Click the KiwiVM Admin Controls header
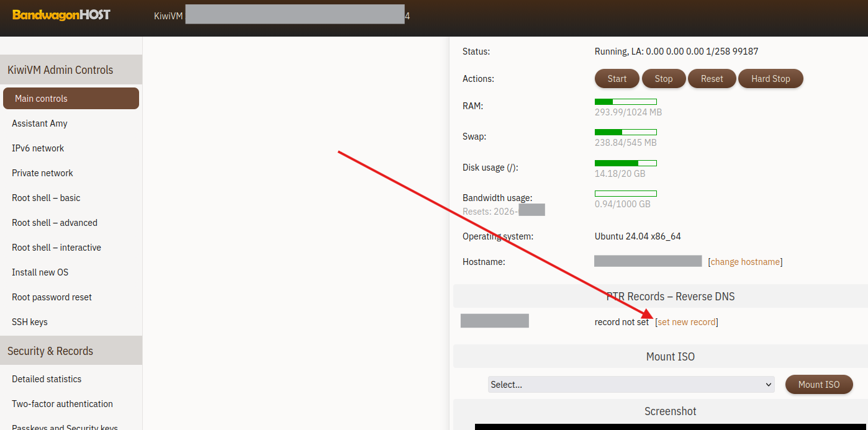The height and width of the screenshot is (430, 868). pyautogui.click(x=71, y=69)
